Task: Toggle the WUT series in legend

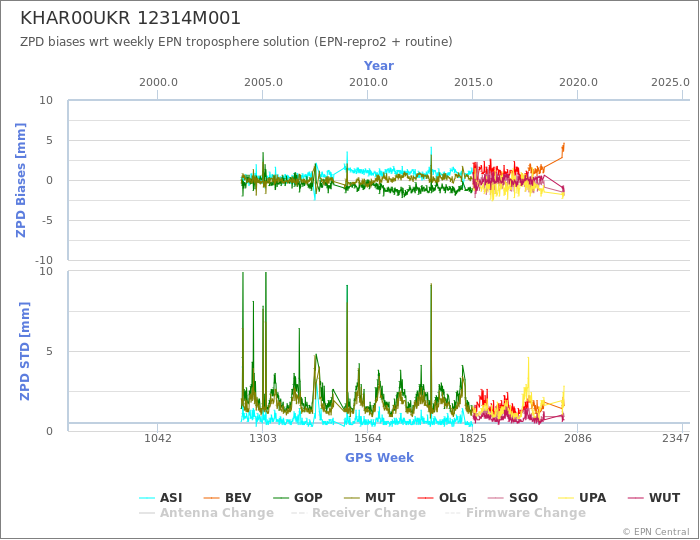Action: point(654,498)
